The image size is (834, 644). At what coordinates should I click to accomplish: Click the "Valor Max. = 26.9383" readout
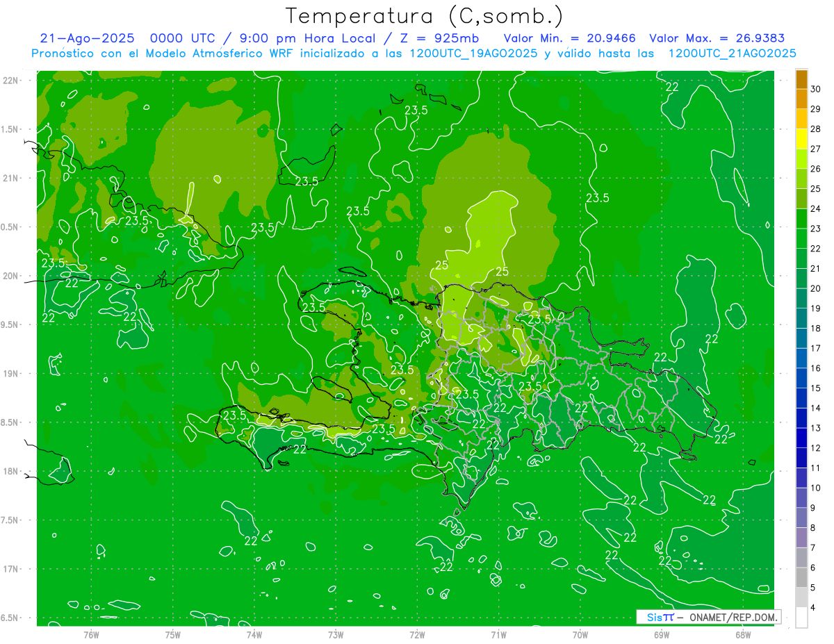point(717,39)
